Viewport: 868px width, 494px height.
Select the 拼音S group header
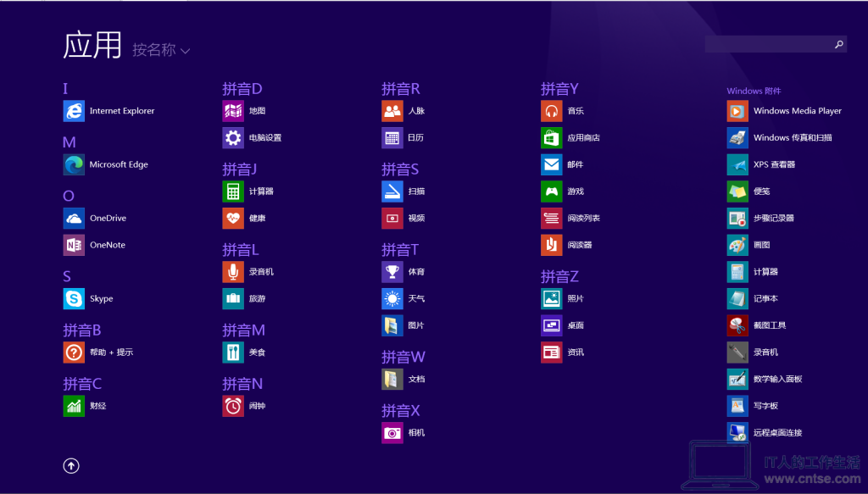[x=400, y=169]
